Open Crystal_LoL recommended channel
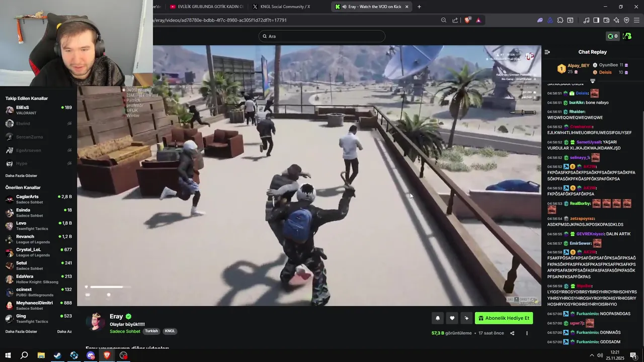 [x=39, y=252]
